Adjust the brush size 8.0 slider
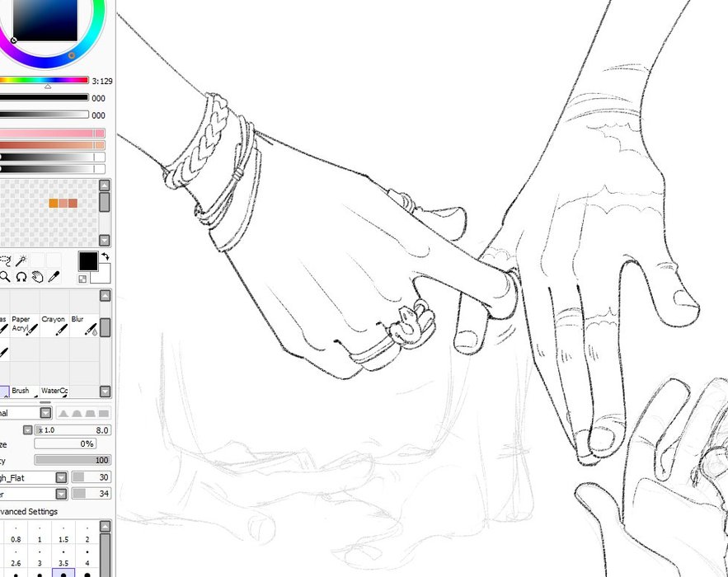728x577 pixels. point(73,430)
